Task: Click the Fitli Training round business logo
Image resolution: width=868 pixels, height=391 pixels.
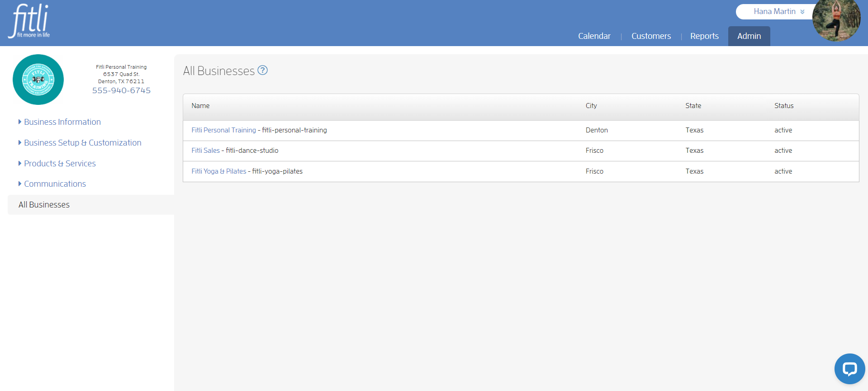Action: tap(38, 80)
